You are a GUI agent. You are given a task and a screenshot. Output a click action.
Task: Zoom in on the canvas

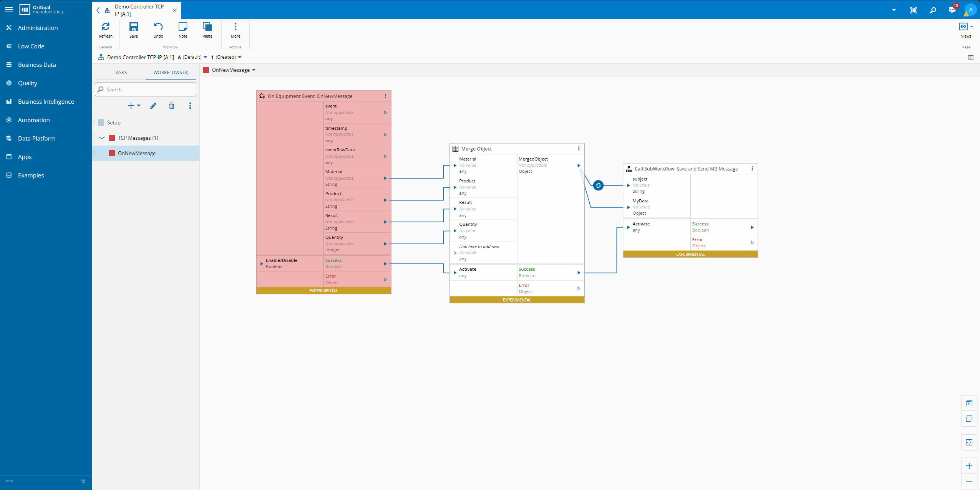coord(969,466)
